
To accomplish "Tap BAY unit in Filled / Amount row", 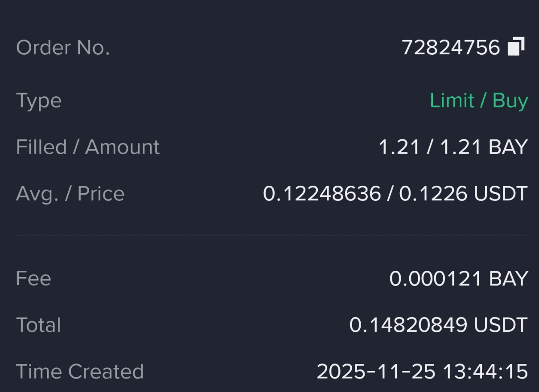I will [508, 147].
